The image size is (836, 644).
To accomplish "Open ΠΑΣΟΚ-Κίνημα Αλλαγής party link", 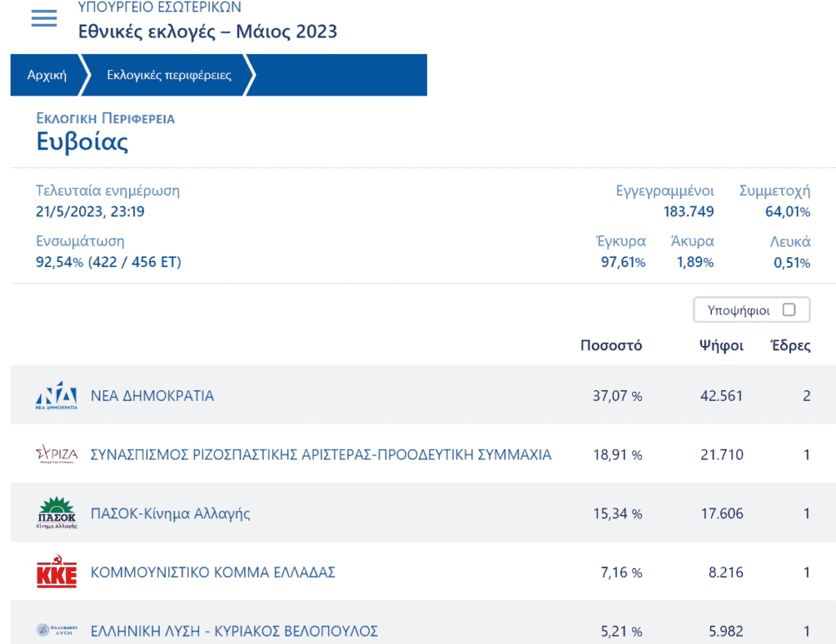I will [x=170, y=513].
